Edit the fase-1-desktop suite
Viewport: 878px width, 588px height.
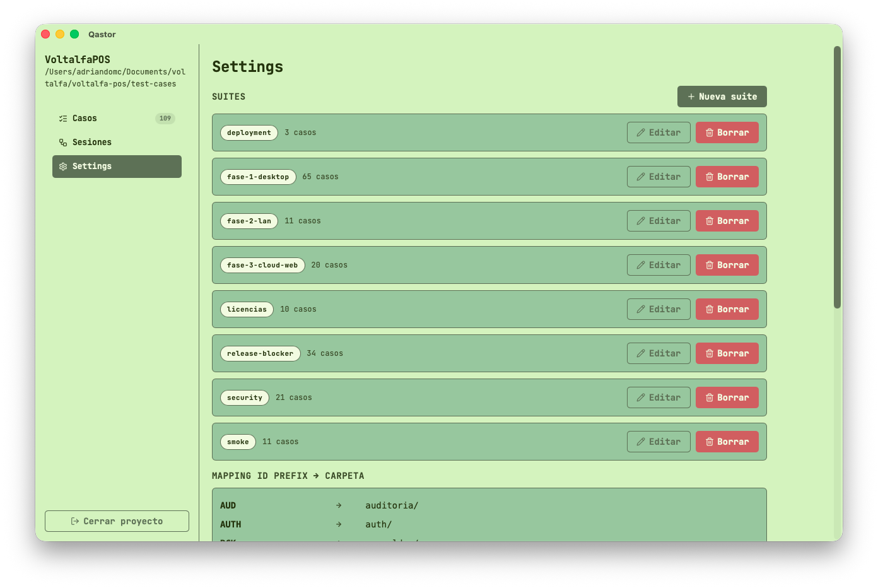click(x=658, y=177)
